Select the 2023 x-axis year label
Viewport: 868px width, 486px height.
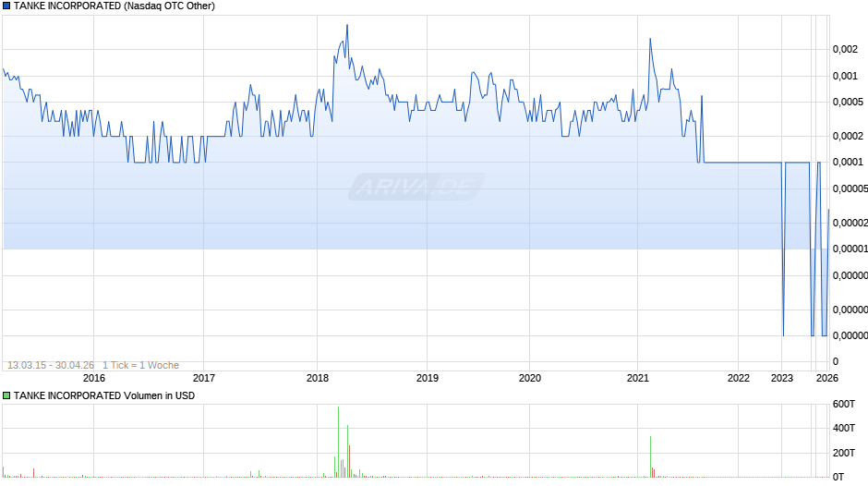click(781, 378)
